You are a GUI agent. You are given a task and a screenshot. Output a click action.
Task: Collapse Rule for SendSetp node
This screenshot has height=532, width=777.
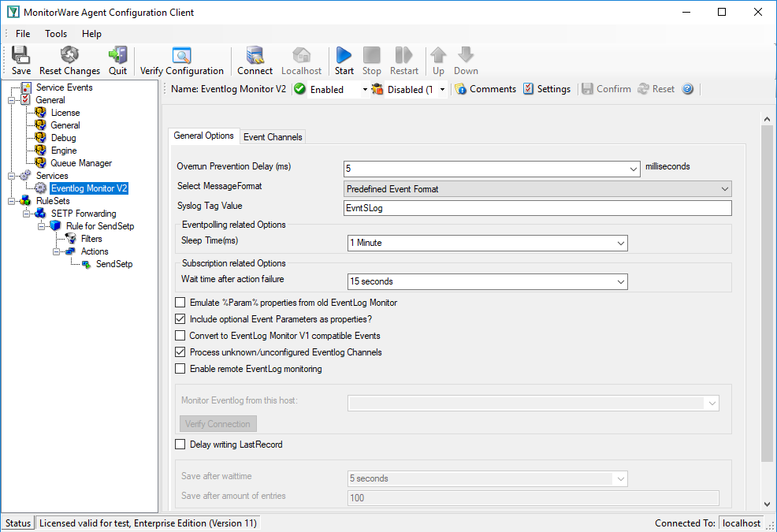point(41,226)
